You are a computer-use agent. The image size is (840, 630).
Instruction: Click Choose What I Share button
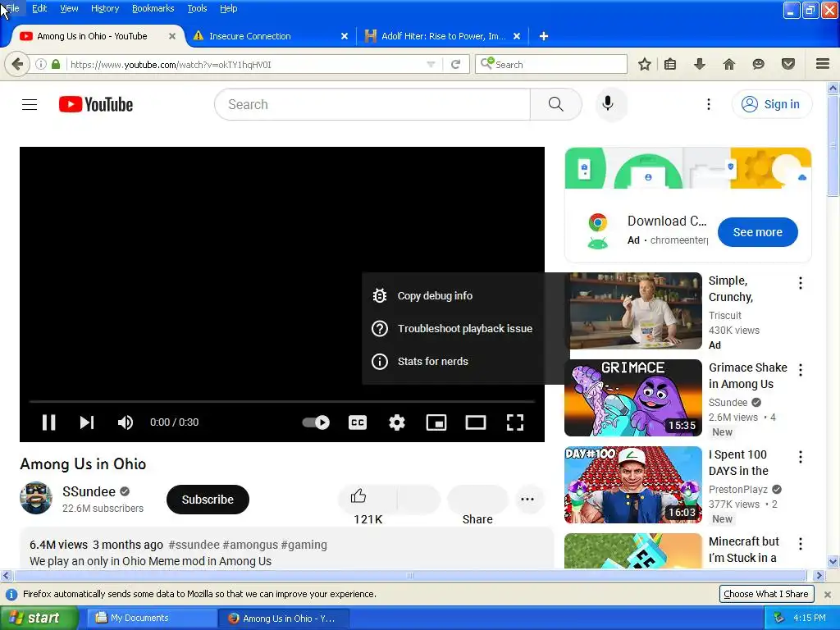tap(766, 594)
